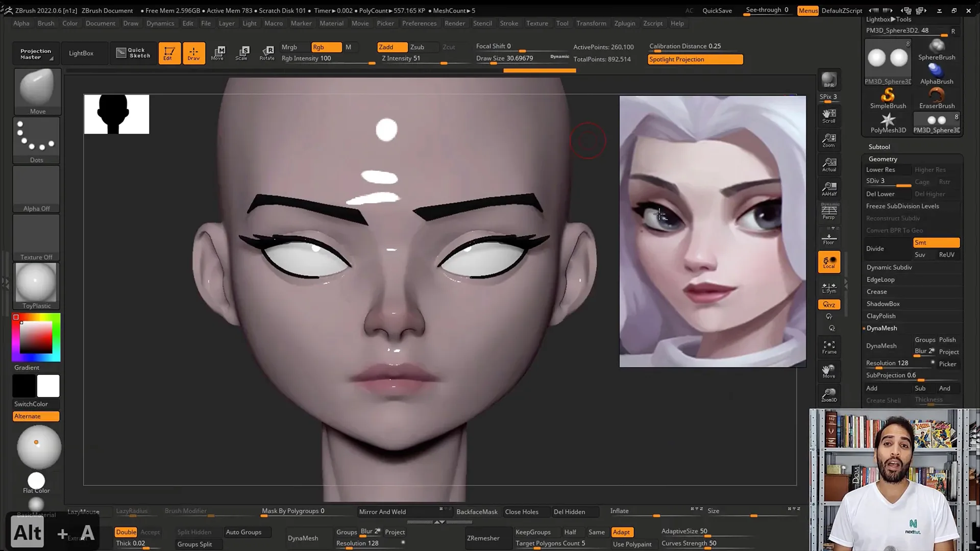
Task: Activate the Rotate tool icon
Action: pyautogui.click(x=267, y=53)
